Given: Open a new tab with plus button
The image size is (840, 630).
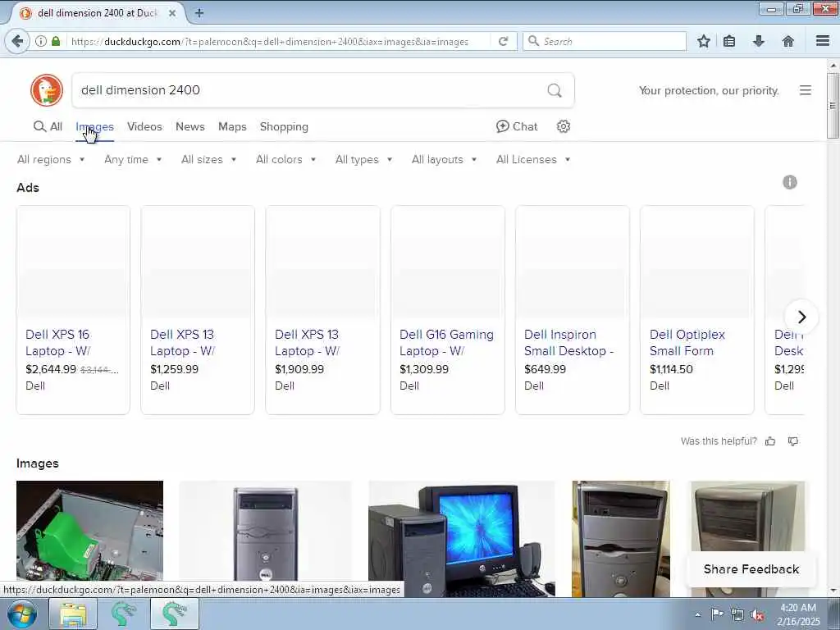Looking at the screenshot, I should (x=199, y=13).
